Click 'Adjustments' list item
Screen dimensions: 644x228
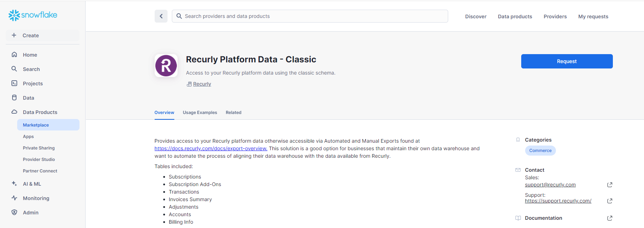[183, 207]
